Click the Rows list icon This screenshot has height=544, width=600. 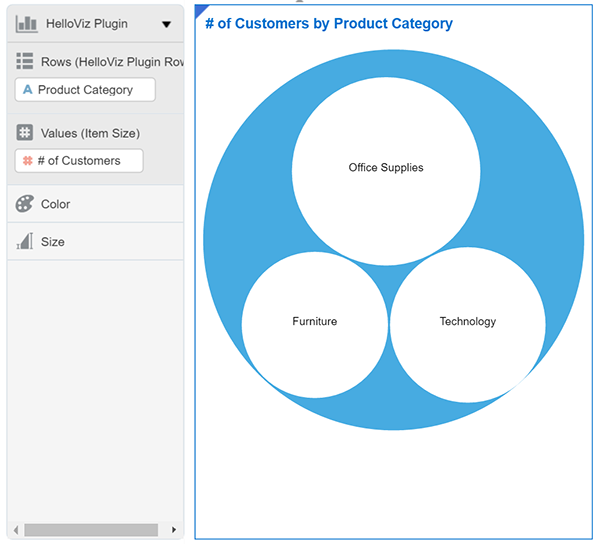pos(25,62)
